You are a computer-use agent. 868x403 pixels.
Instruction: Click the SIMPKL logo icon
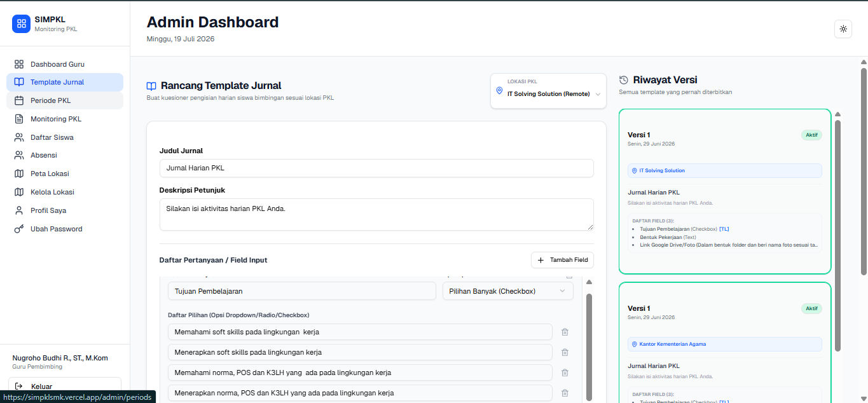21,24
